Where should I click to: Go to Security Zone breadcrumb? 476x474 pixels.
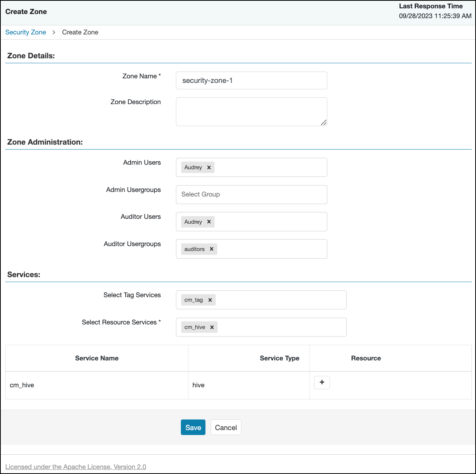point(26,32)
